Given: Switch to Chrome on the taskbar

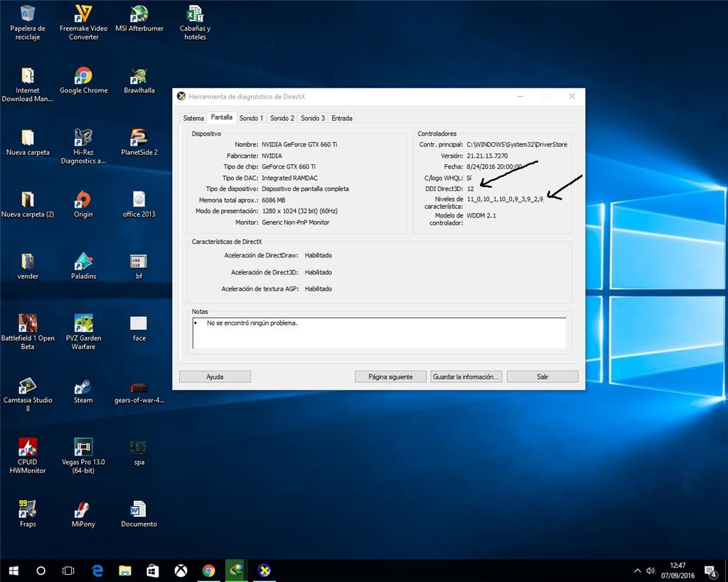Looking at the screenshot, I should [x=208, y=571].
